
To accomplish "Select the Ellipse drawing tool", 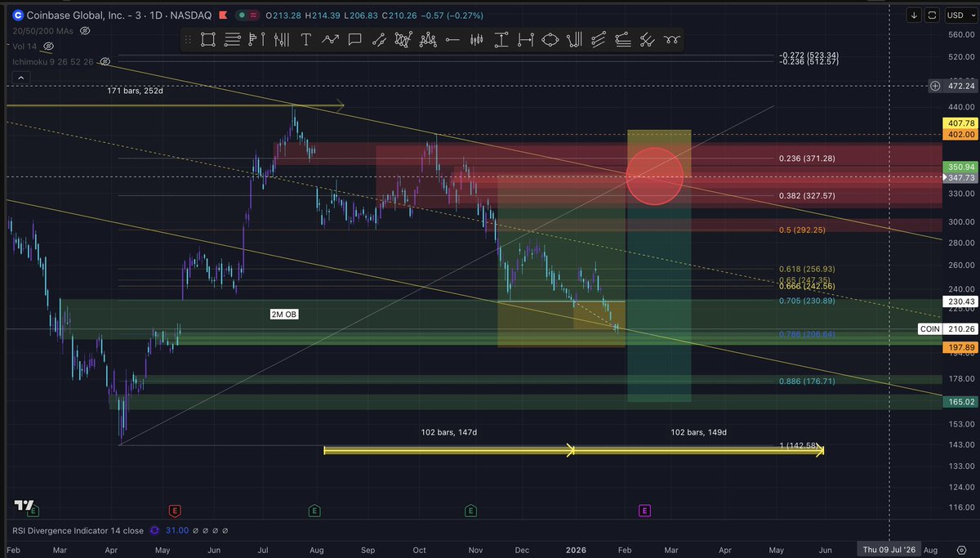I will (550, 39).
